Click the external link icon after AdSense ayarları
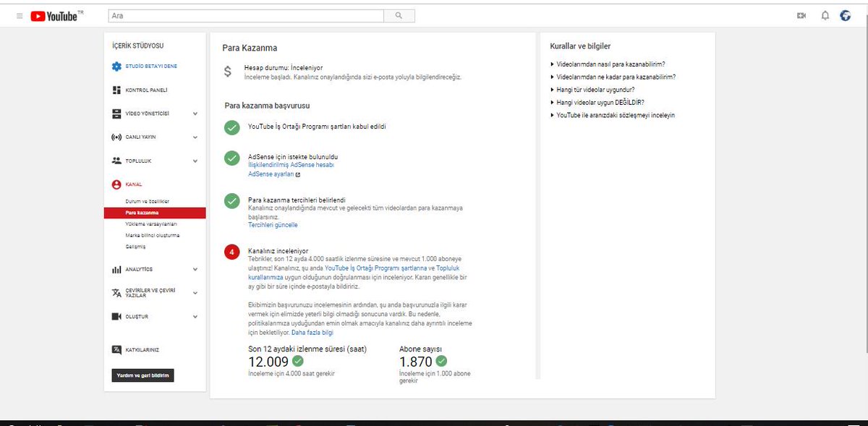This screenshot has height=426, width=868. pyautogui.click(x=297, y=175)
